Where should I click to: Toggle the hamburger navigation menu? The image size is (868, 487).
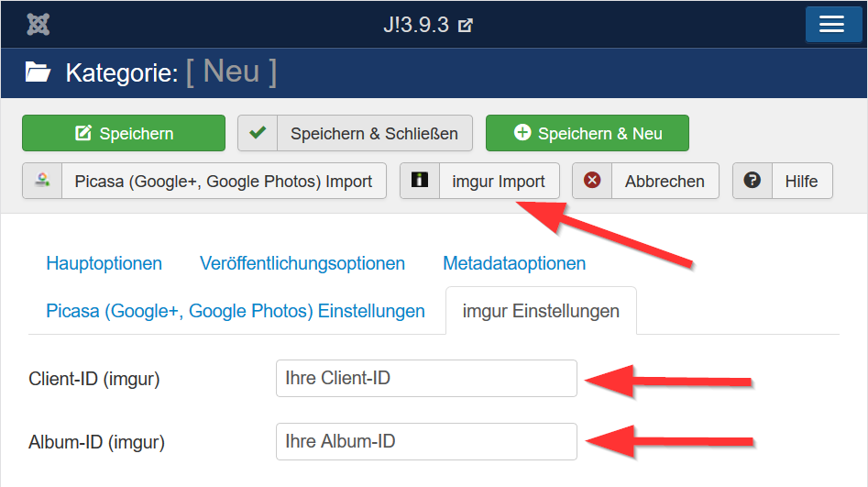[x=832, y=25]
